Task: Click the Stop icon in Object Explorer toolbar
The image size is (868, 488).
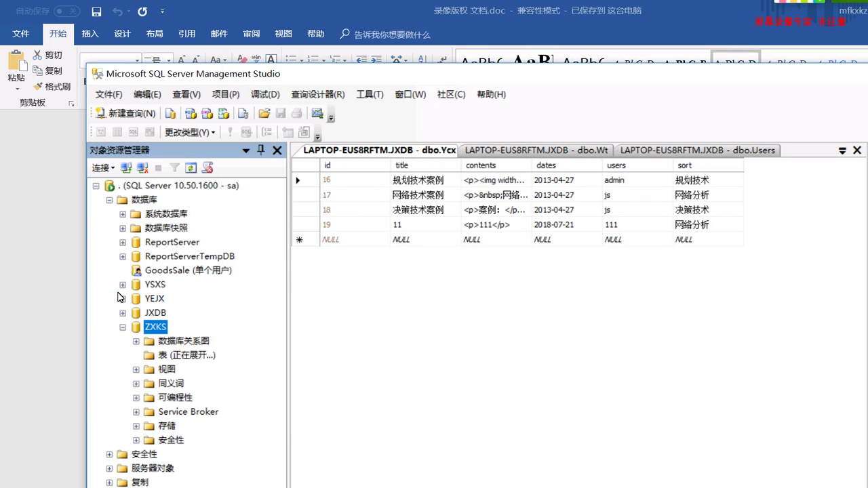Action: [158, 167]
